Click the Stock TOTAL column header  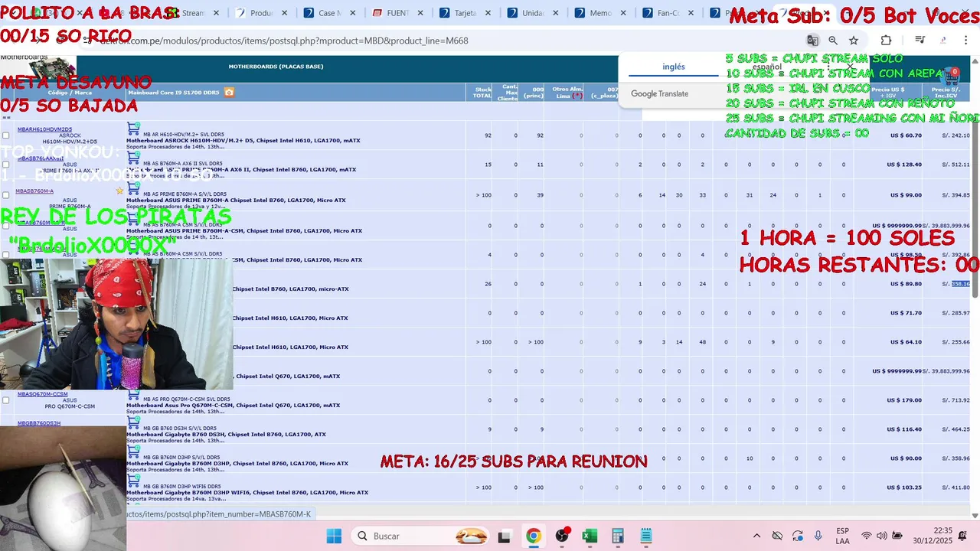point(482,92)
